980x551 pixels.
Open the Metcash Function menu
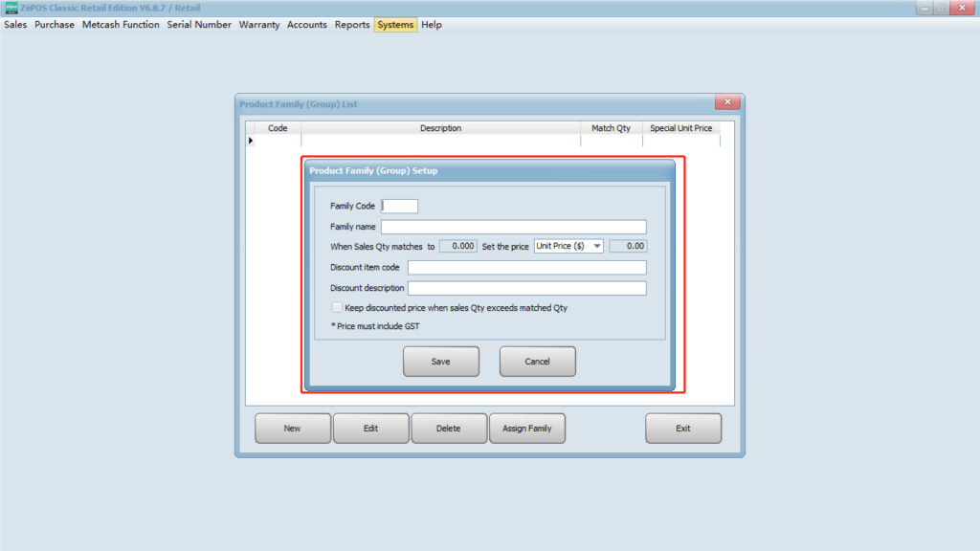point(121,25)
